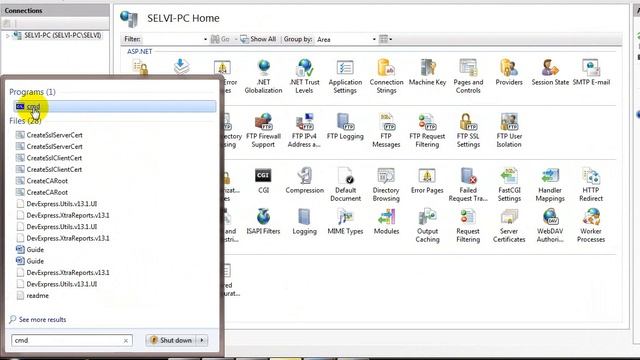The height and width of the screenshot is (360, 640).
Task: Open FTP SSL Settings icon
Action: 468,131
